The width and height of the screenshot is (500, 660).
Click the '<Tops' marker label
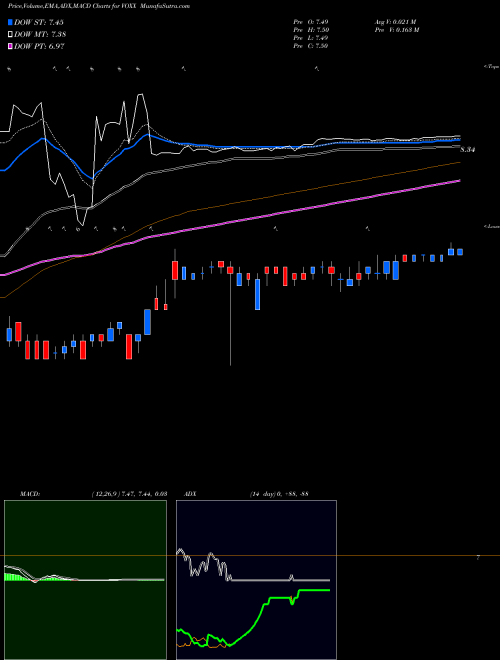coord(492,67)
